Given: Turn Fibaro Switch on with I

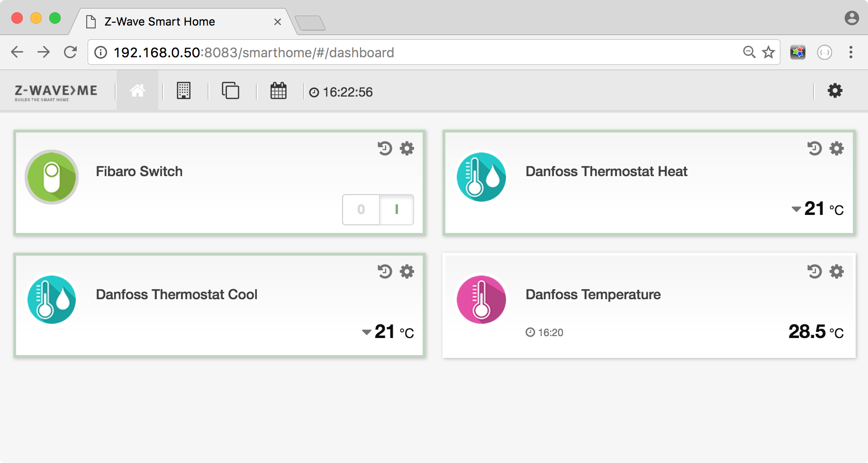Looking at the screenshot, I should (397, 209).
